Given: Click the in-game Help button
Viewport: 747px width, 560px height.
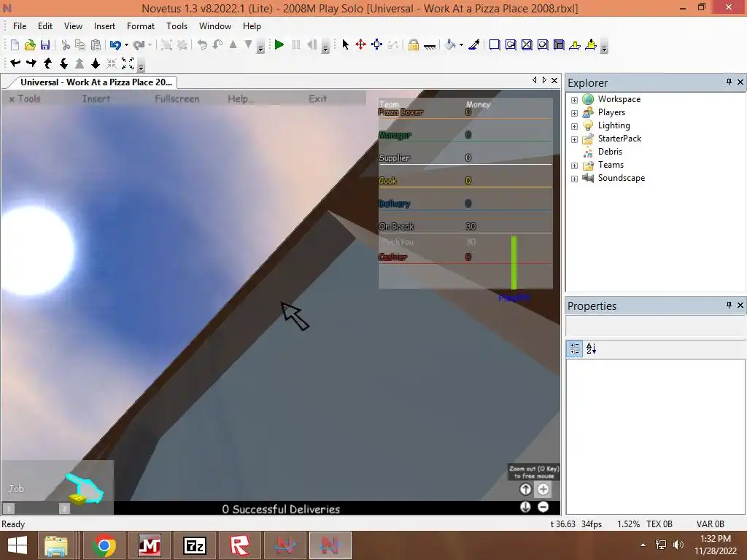Looking at the screenshot, I should (x=241, y=98).
